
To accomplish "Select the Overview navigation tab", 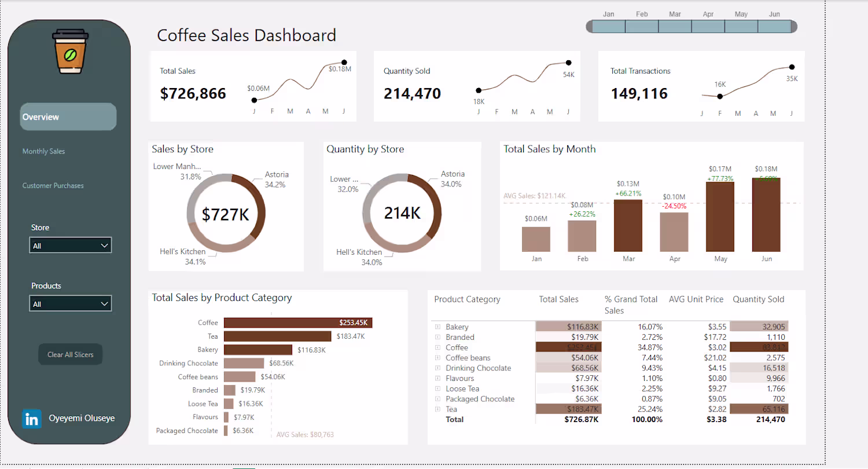I will coord(68,117).
